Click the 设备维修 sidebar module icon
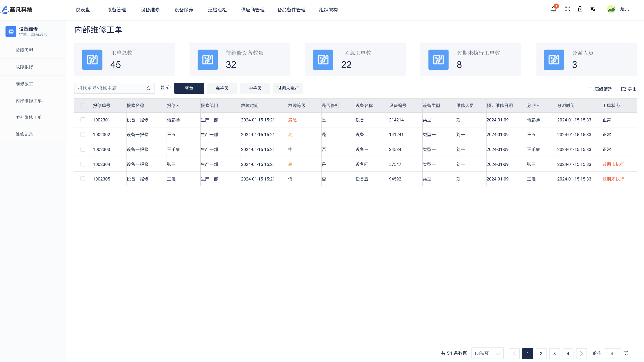The image size is (644, 362). (x=11, y=32)
